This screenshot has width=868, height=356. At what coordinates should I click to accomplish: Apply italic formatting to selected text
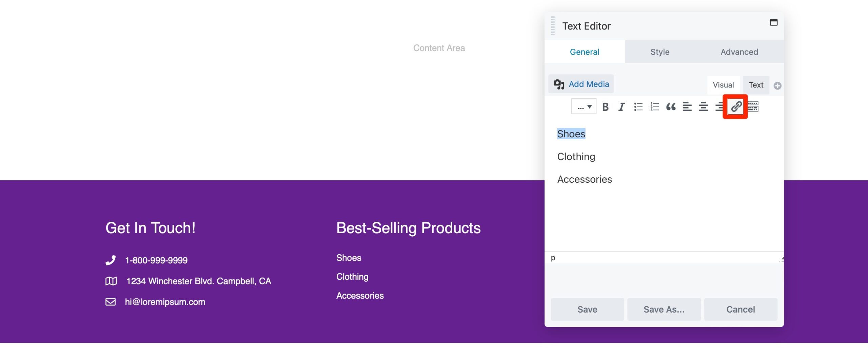pyautogui.click(x=621, y=107)
